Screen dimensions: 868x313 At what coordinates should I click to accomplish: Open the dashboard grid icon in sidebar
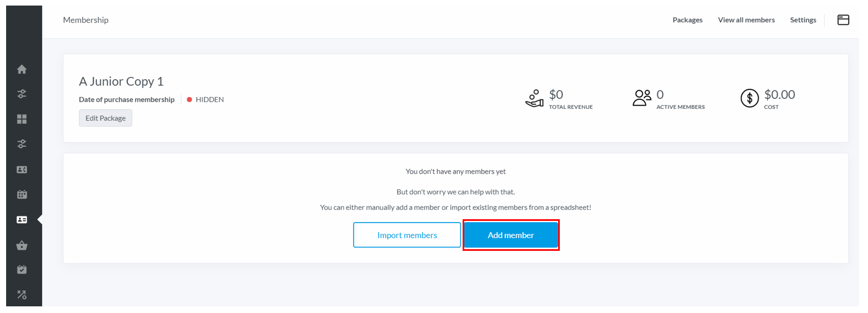coord(22,119)
